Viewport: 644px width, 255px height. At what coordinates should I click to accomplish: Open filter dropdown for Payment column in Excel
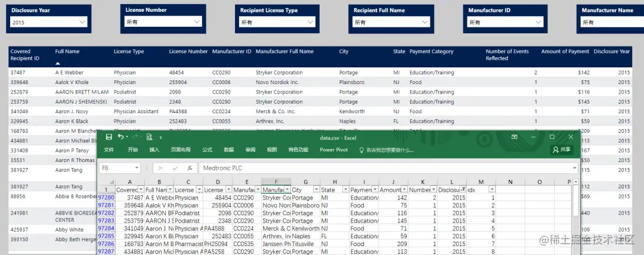click(374, 189)
